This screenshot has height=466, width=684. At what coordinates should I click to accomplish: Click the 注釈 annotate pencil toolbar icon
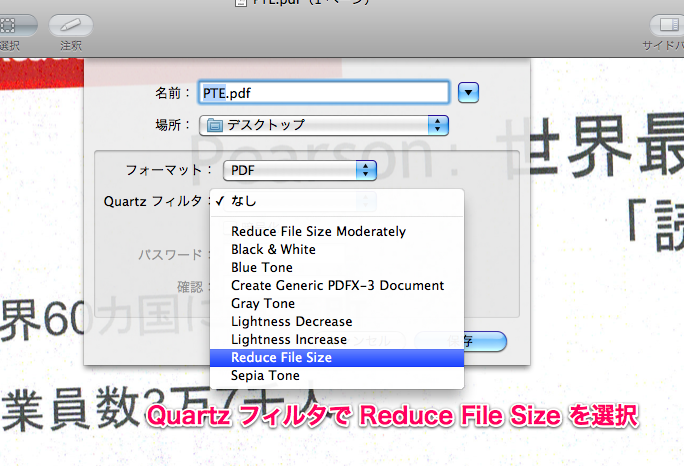pyautogui.click(x=71, y=25)
